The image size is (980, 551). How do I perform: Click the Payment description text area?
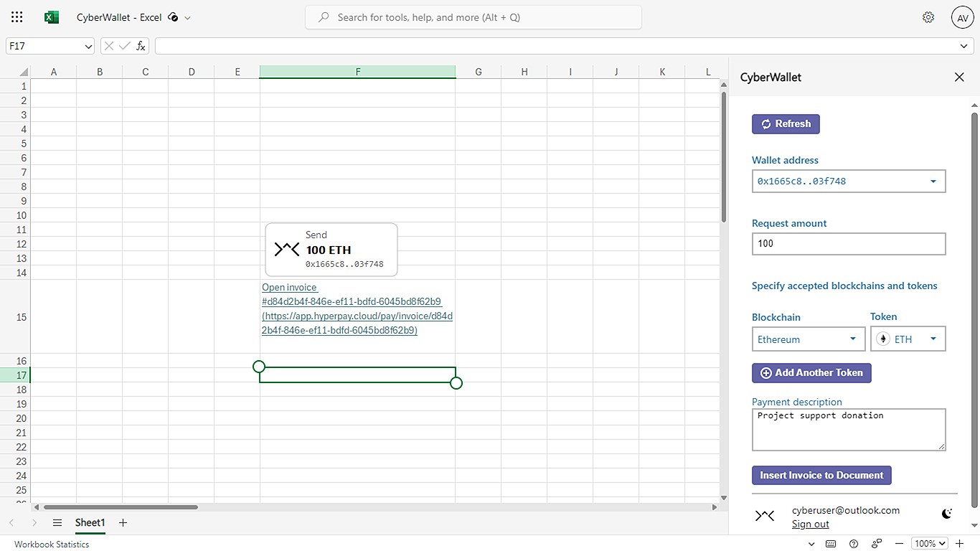coord(849,429)
